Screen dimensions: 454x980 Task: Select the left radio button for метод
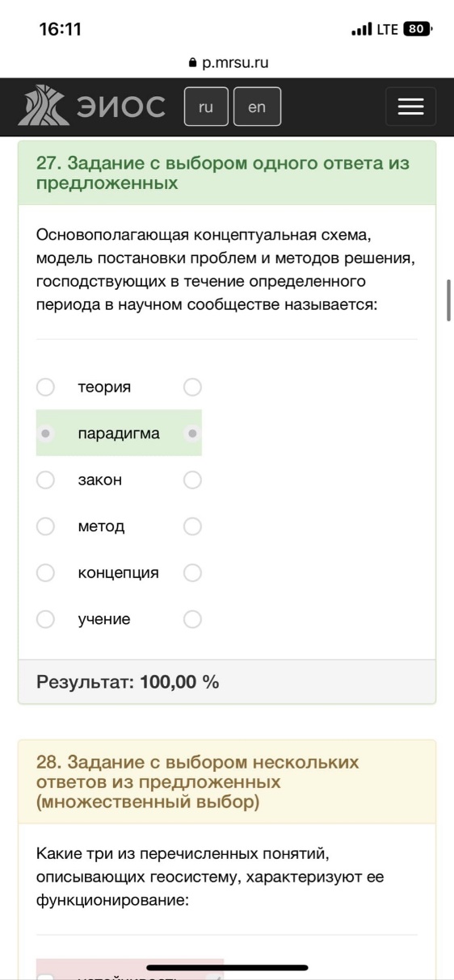tap(46, 526)
